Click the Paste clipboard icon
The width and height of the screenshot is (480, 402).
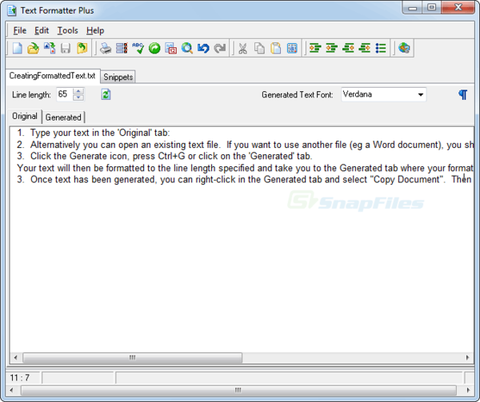275,48
